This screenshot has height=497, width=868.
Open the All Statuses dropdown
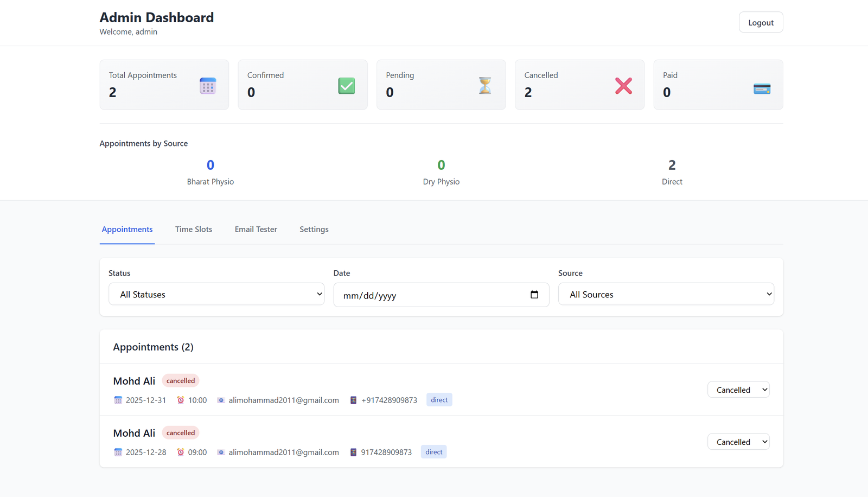pyautogui.click(x=216, y=294)
